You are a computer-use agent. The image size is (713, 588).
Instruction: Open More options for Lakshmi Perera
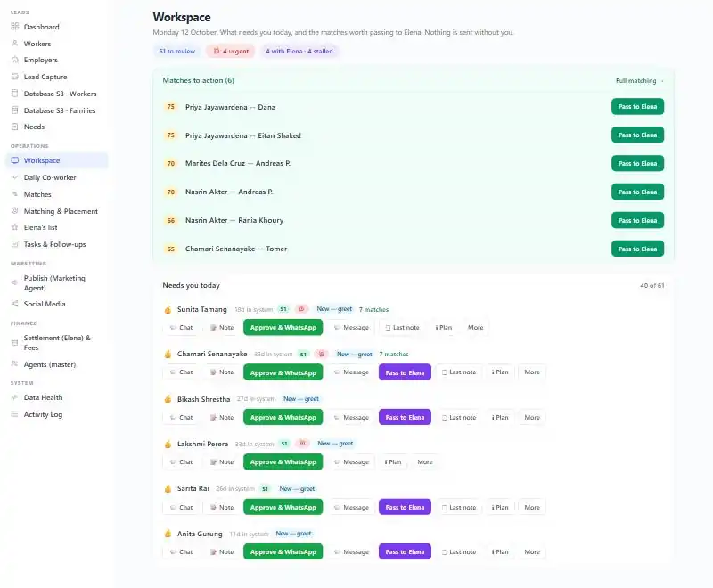click(425, 461)
